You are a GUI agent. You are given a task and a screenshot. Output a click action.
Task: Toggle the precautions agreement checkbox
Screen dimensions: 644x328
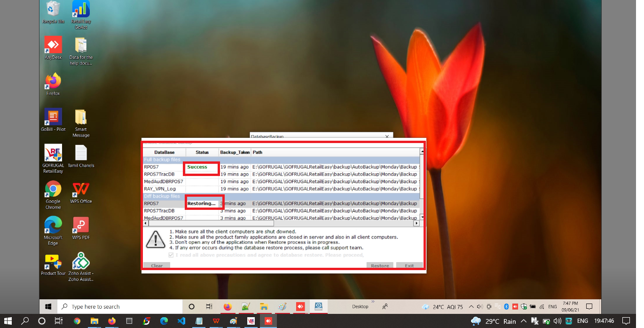pyautogui.click(x=171, y=255)
